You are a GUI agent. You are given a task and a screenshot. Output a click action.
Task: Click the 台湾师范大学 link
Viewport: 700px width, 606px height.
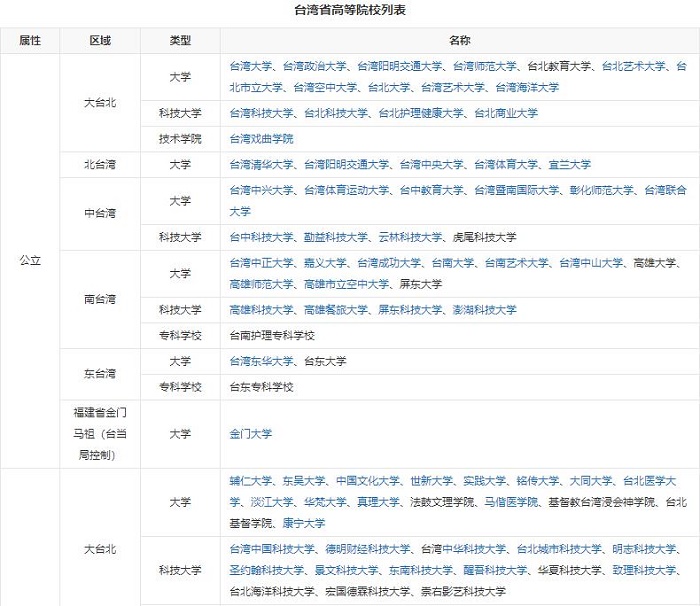pyautogui.click(x=484, y=67)
